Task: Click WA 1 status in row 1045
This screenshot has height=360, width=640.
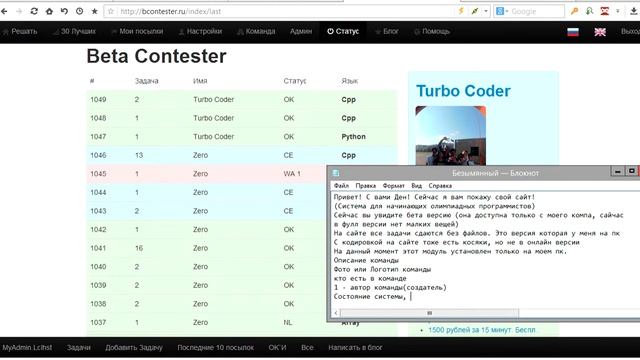Action: pos(292,174)
